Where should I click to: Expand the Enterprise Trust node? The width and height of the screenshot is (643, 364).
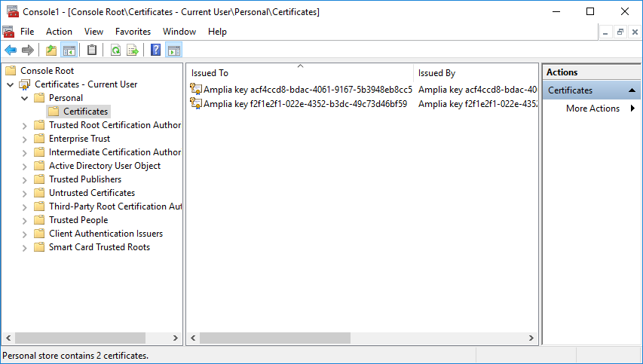tap(25, 139)
